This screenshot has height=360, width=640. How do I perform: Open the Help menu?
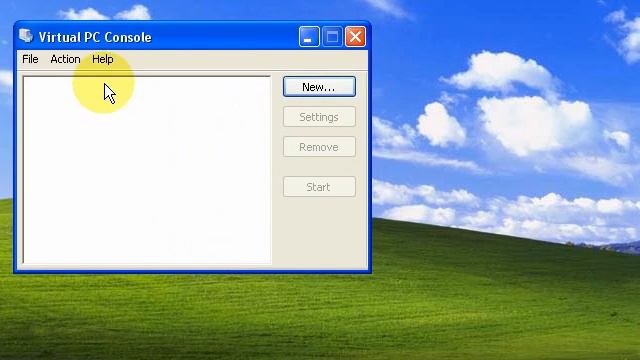point(102,59)
